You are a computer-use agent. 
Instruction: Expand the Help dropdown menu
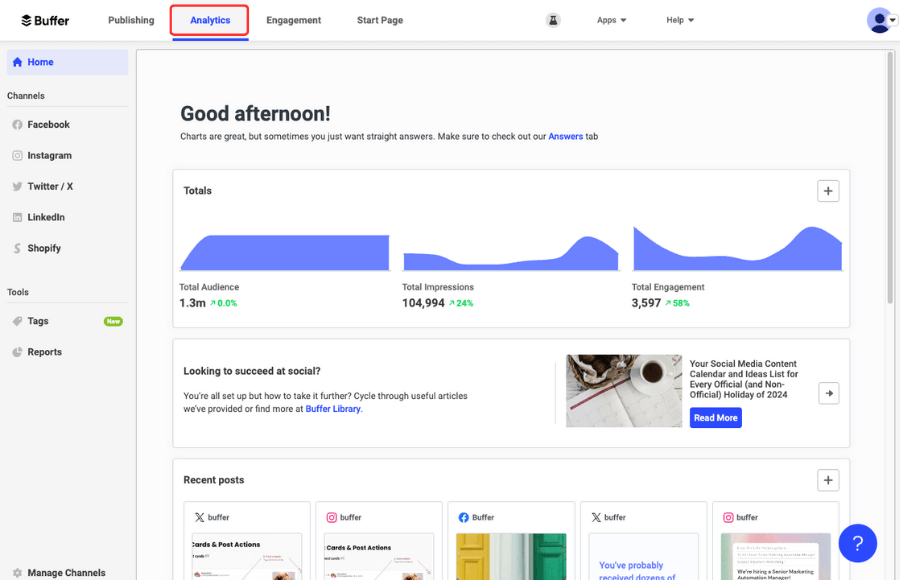[x=680, y=20]
